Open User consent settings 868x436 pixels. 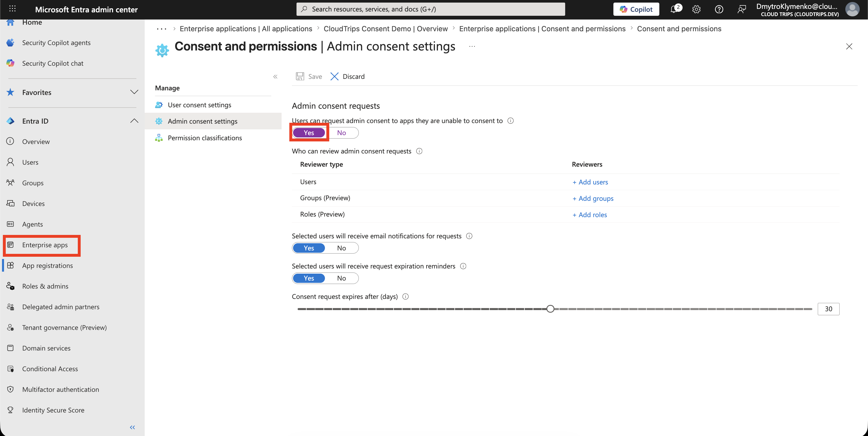click(199, 105)
